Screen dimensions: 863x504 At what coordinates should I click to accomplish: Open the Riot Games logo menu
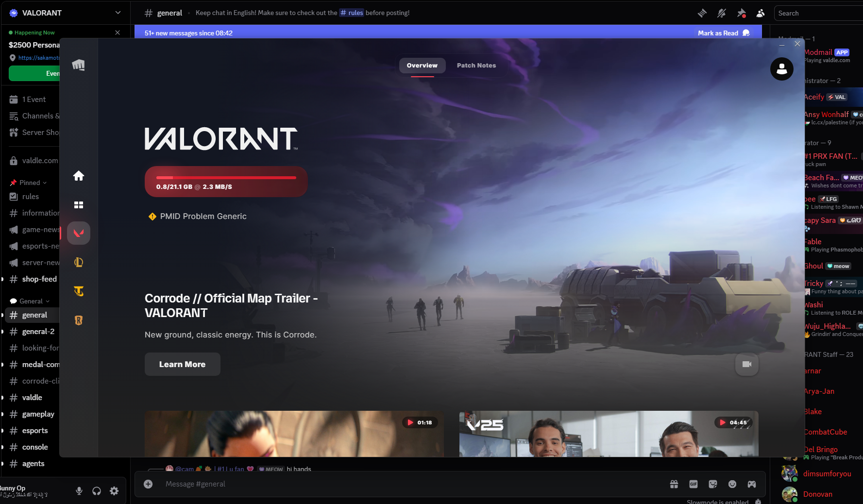point(78,65)
